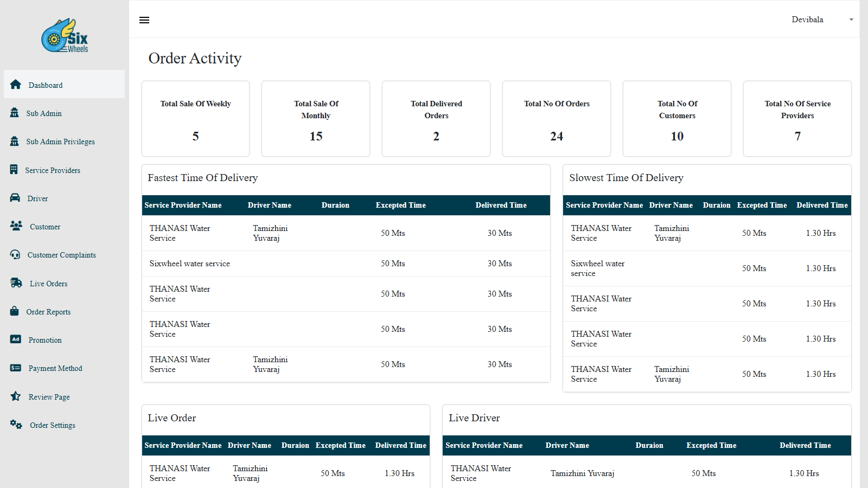Click the Six Wheels logo
Screen dimensions: 868x488
[65, 36]
